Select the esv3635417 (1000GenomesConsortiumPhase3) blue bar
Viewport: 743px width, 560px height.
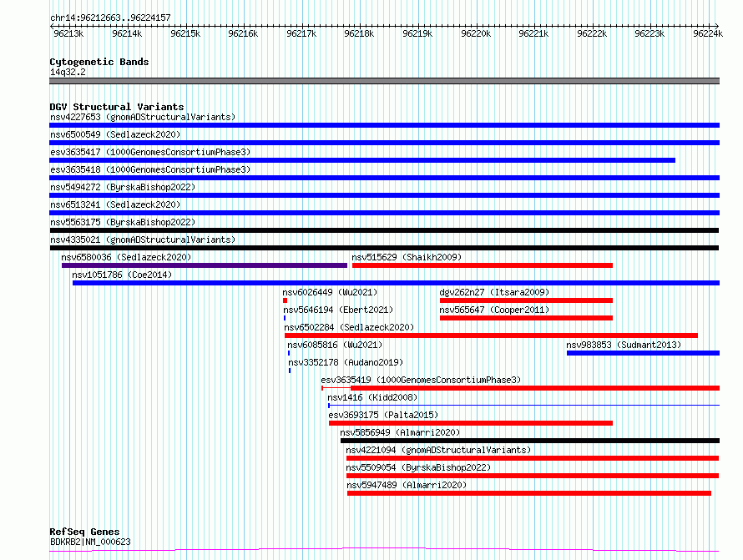(362, 160)
